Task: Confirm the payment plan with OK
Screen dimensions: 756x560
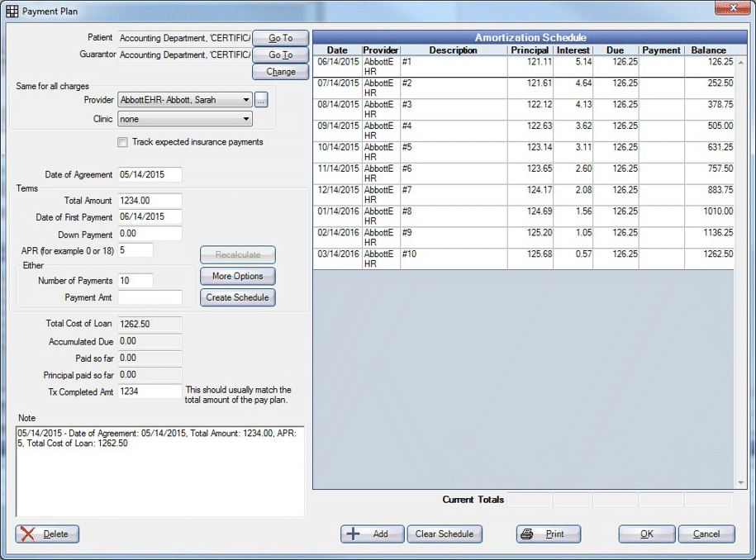Action: [646, 534]
